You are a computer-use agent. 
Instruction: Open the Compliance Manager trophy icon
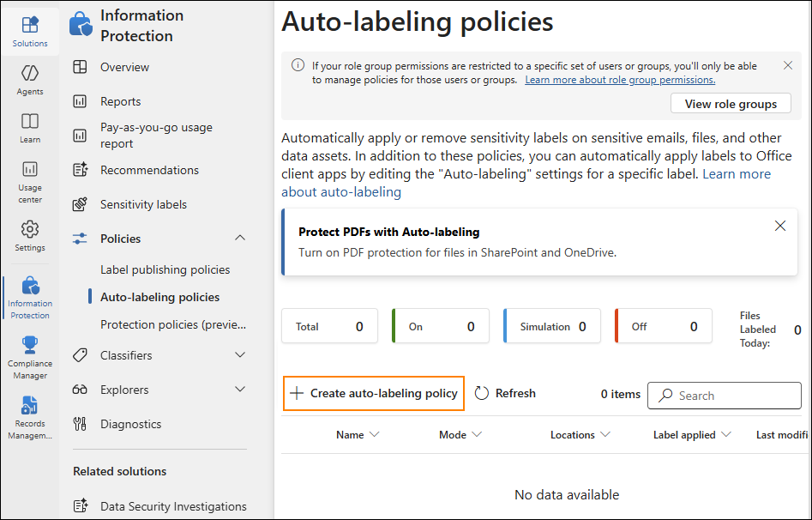[x=30, y=345]
